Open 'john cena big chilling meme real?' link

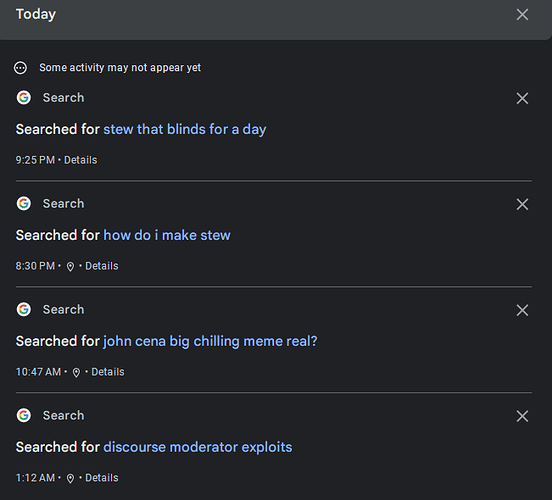pos(210,342)
